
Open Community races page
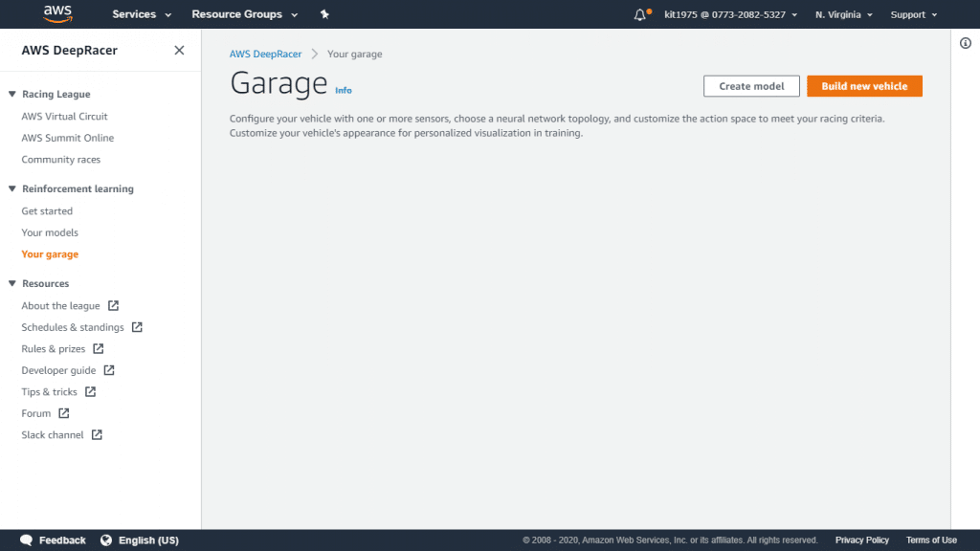60,160
